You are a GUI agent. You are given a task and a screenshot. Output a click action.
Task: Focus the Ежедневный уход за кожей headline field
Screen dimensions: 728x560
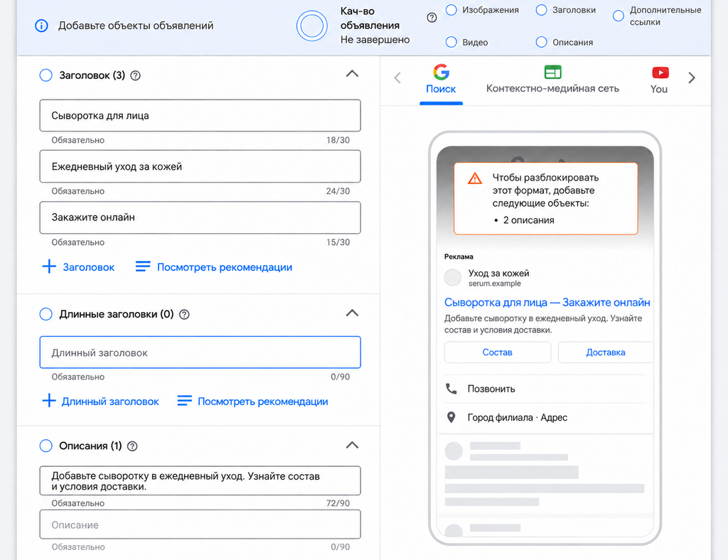tap(200, 166)
